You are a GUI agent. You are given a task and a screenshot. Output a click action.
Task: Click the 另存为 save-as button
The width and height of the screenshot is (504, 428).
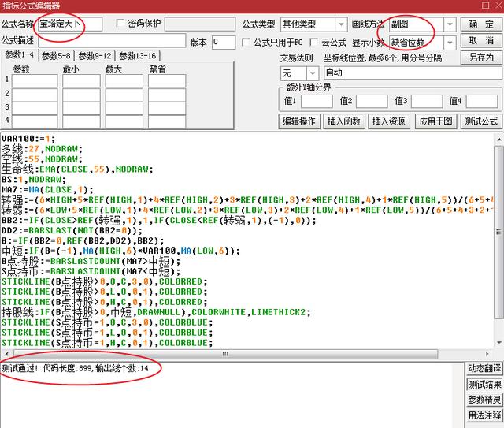pos(481,58)
